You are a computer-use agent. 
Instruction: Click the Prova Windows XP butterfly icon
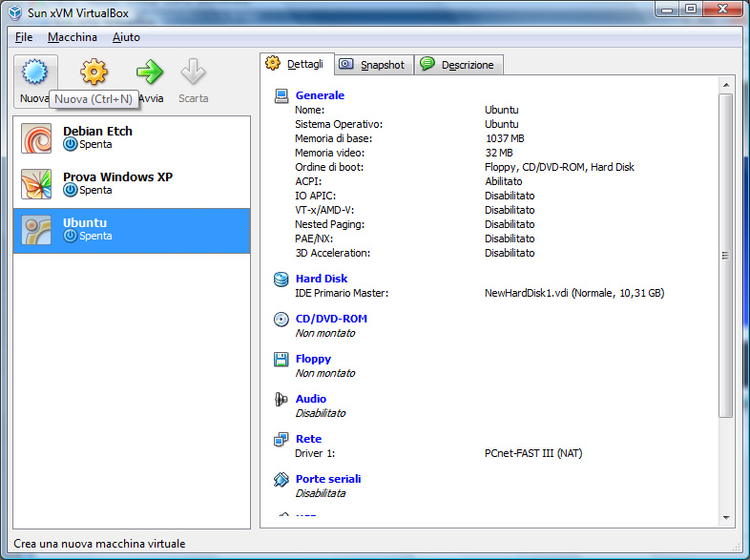(36, 184)
